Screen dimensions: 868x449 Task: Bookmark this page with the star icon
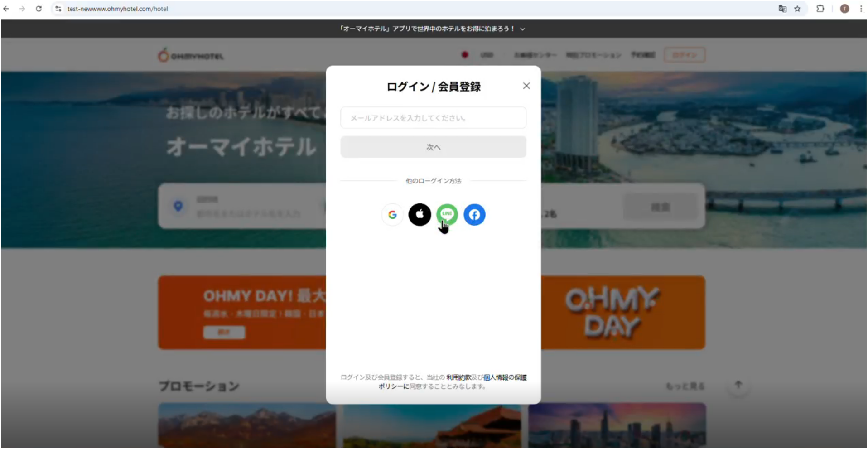pyautogui.click(x=797, y=9)
